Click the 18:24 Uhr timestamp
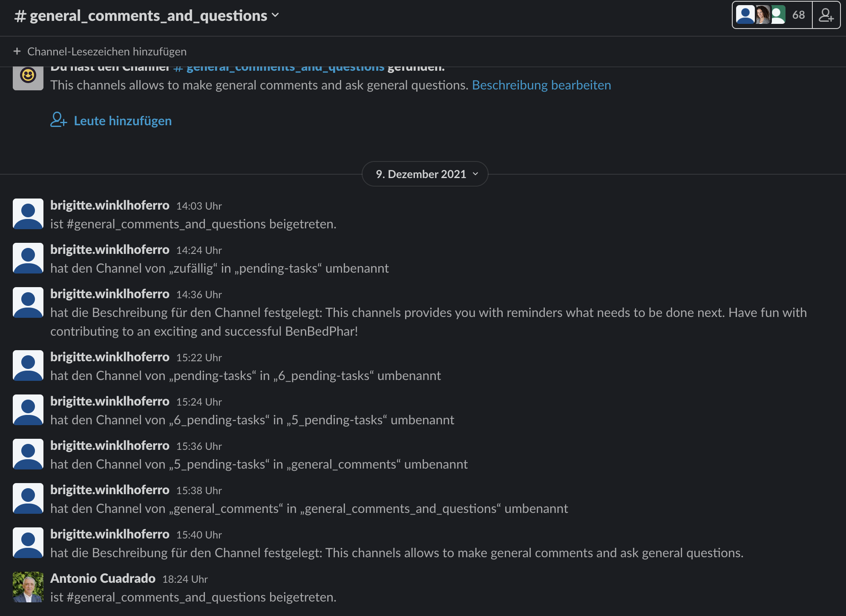 (185, 579)
